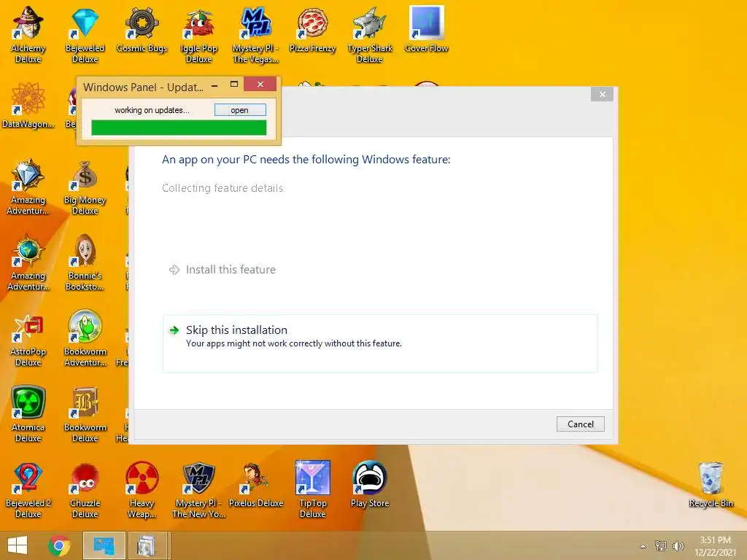The image size is (747, 560).
Task: Click the Recycle Bin icon
Action: point(711,485)
